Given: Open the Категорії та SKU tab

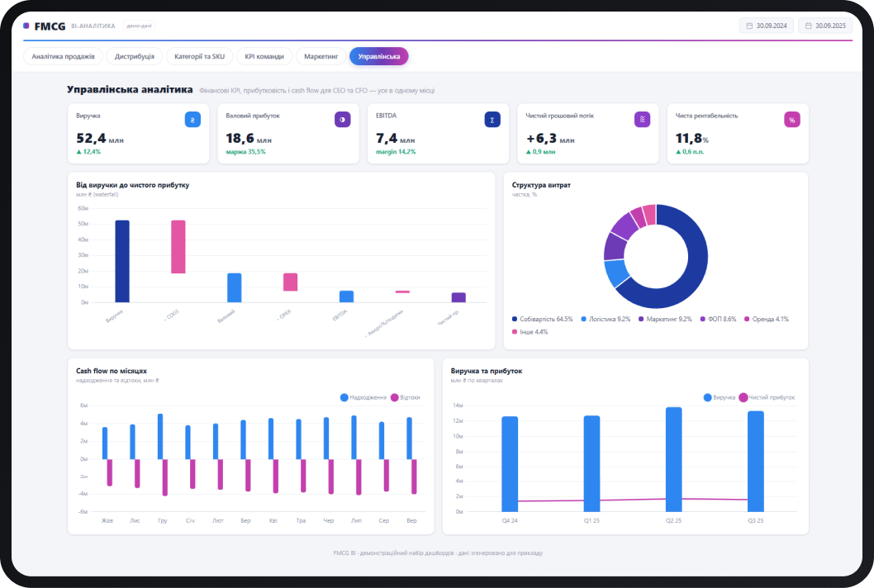Looking at the screenshot, I should [200, 56].
